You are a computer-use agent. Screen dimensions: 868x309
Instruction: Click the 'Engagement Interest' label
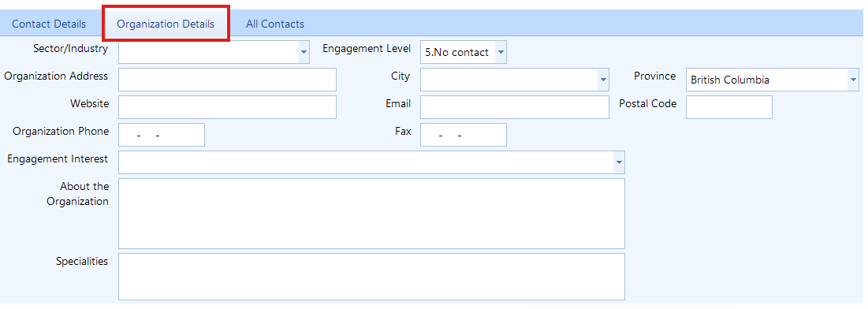tap(58, 158)
